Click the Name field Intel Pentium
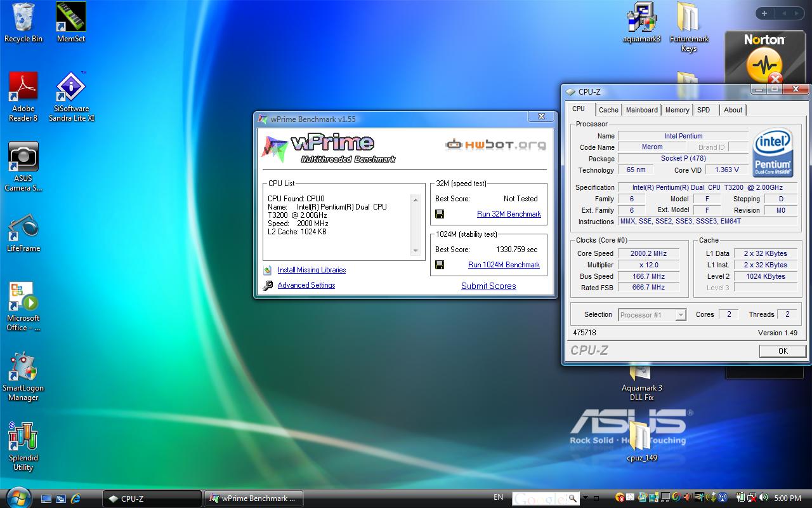The image size is (812, 508). pyautogui.click(x=683, y=136)
